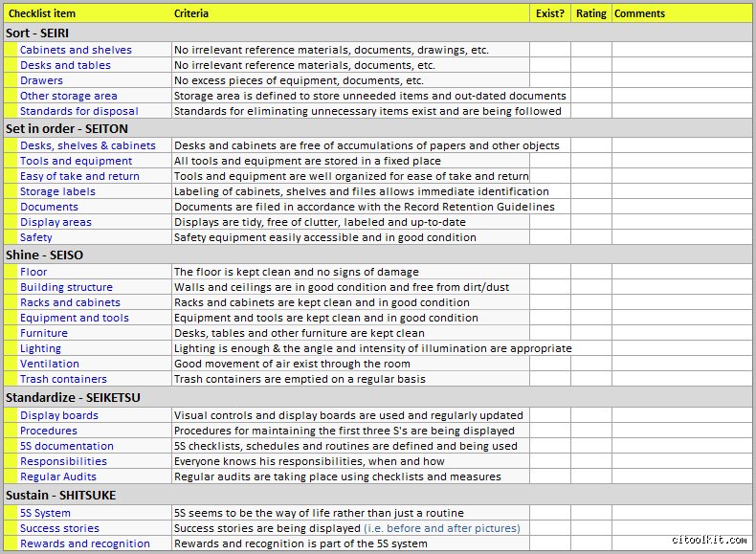The width and height of the screenshot is (756, 554).
Task: Click criteria 'No excess pieces of equipment, documents, etc.'
Action: [x=299, y=80]
